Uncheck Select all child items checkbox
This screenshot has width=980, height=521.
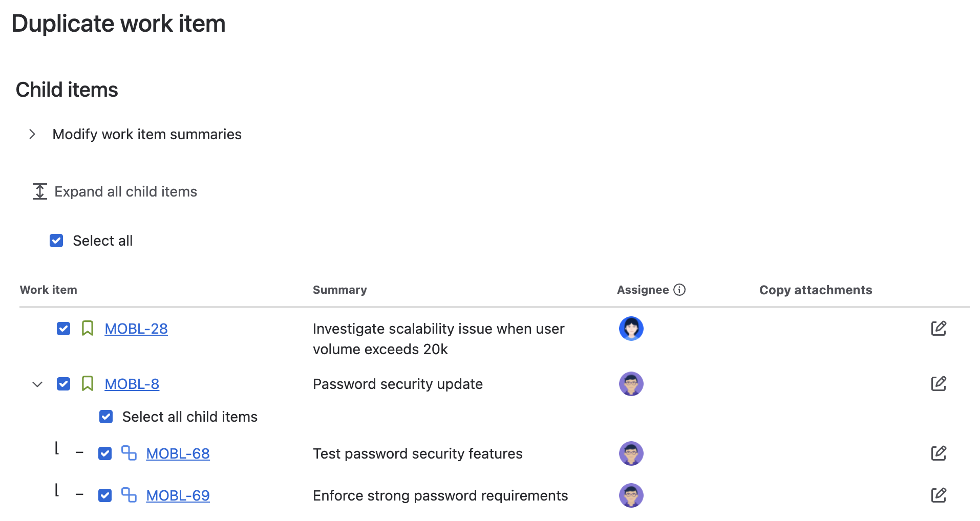tap(106, 417)
